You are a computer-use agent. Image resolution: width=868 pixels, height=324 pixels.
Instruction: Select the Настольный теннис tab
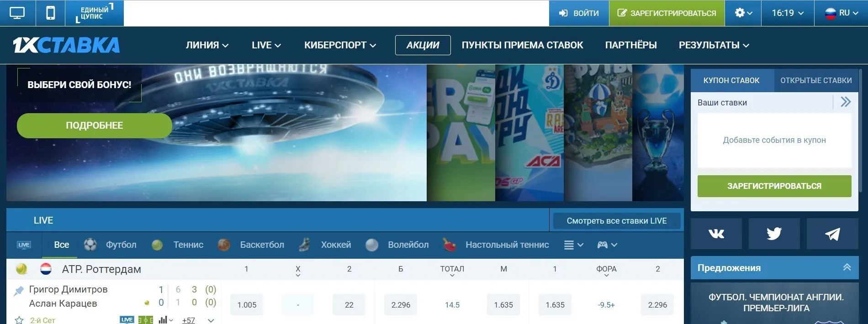(507, 245)
